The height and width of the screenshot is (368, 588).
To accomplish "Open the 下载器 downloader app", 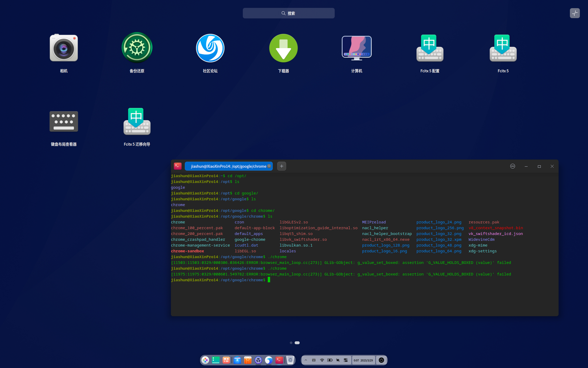I will click(283, 48).
